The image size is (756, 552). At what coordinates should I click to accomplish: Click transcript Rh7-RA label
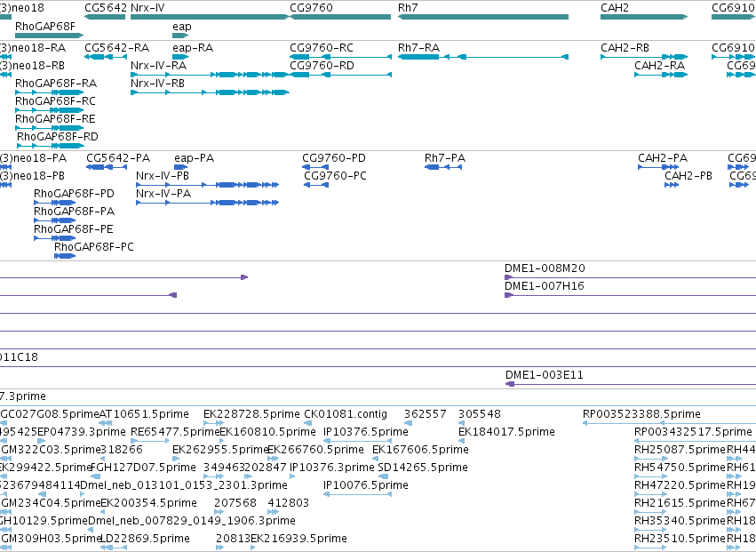(x=418, y=48)
